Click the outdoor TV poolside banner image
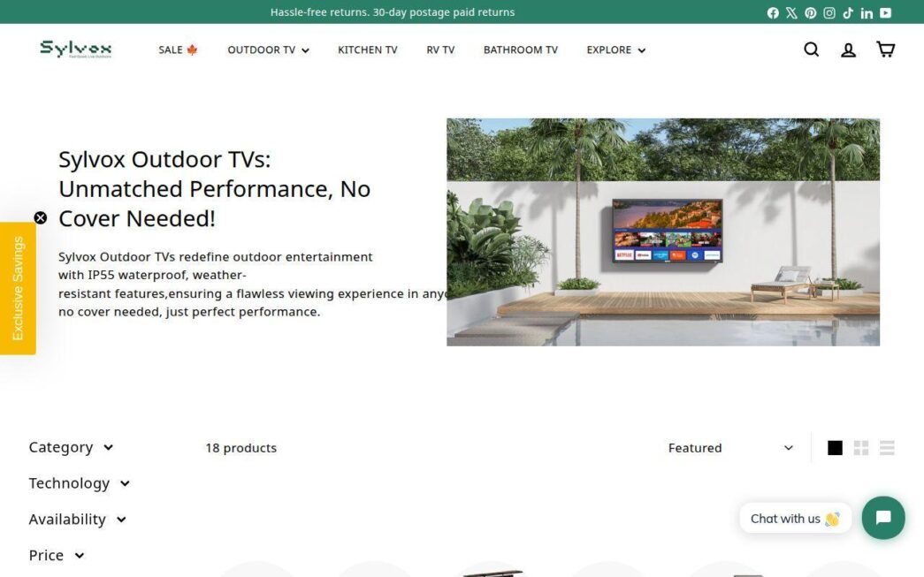The height and width of the screenshot is (577, 924). [662, 232]
